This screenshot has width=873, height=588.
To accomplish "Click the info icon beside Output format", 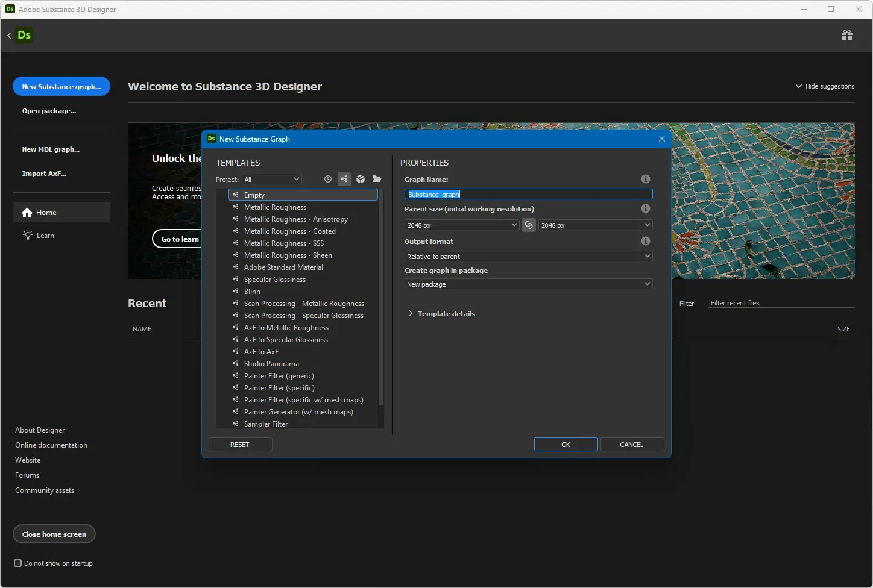I will click(x=646, y=241).
